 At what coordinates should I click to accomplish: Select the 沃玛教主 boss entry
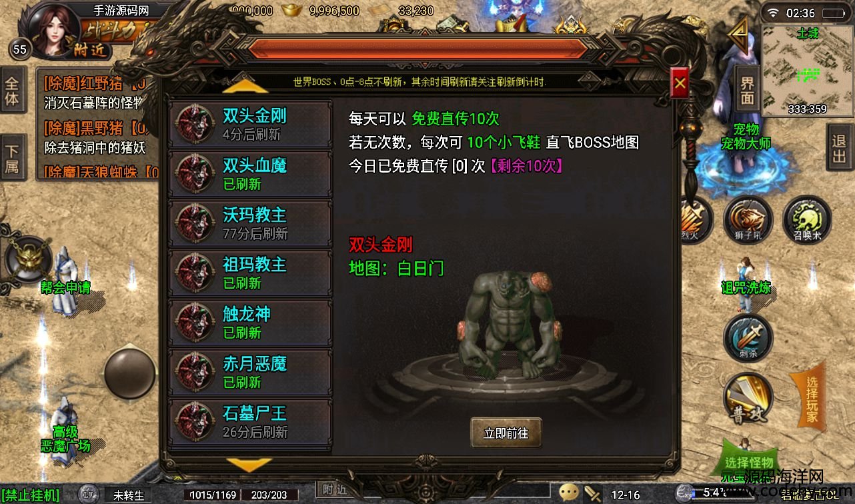250,224
